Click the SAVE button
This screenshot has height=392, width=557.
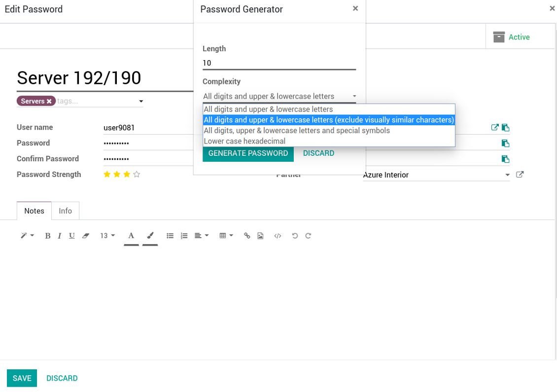point(22,378)
